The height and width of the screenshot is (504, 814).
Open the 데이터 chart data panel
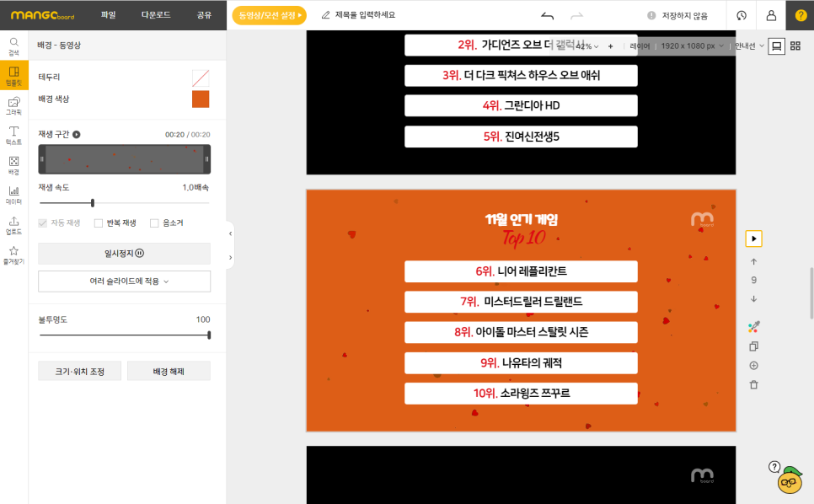(x=14, y=196)
